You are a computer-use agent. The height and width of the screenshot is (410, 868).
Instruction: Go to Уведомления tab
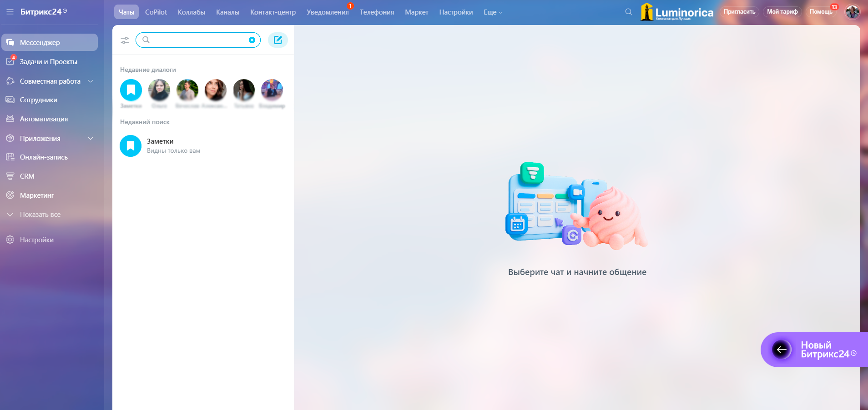click(328, 12)
